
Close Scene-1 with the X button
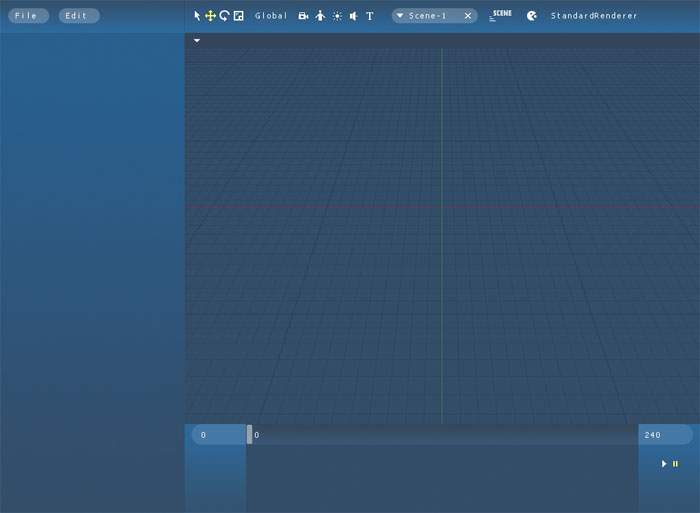tap(467, 16)
